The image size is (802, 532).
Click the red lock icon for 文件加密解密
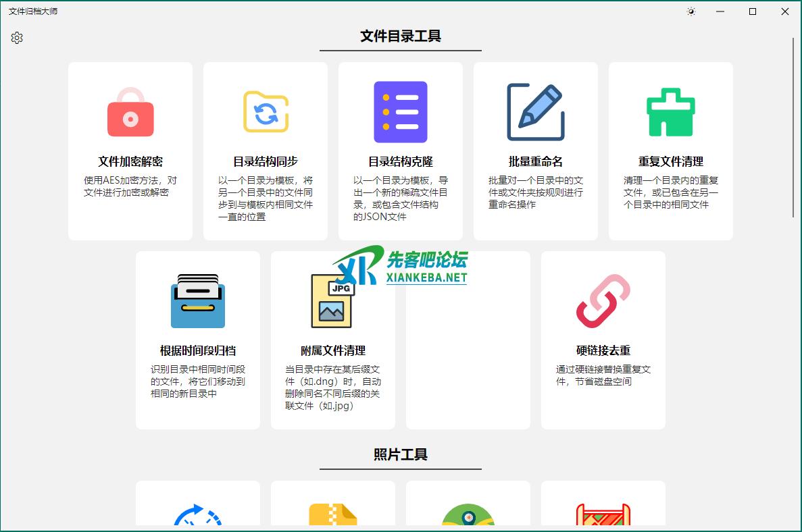click(130, 112)
